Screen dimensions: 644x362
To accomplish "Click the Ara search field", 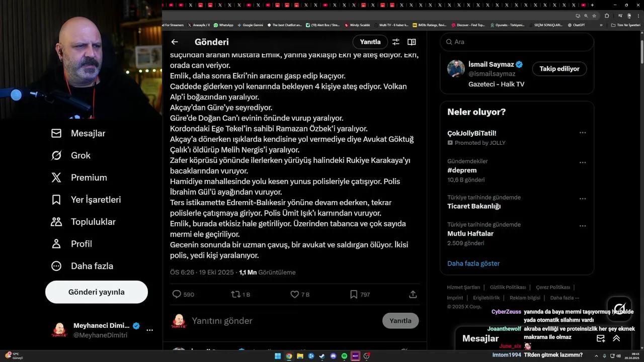I will coord(517,42).
